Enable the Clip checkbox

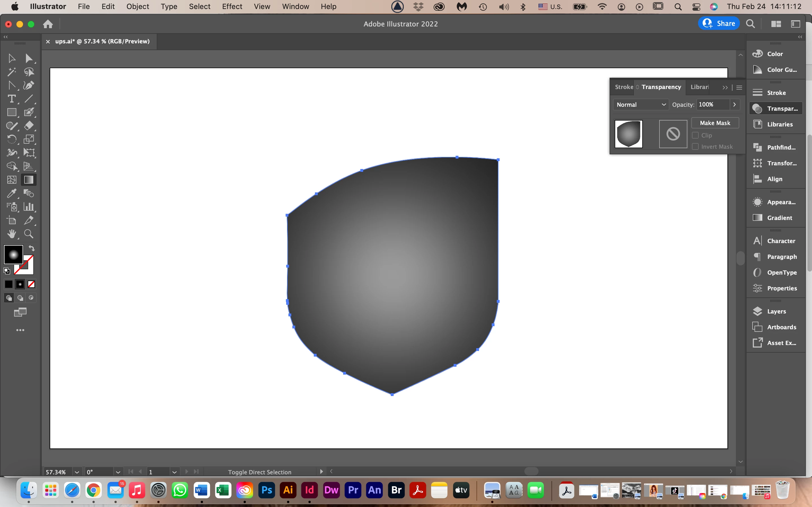point(695,135)
